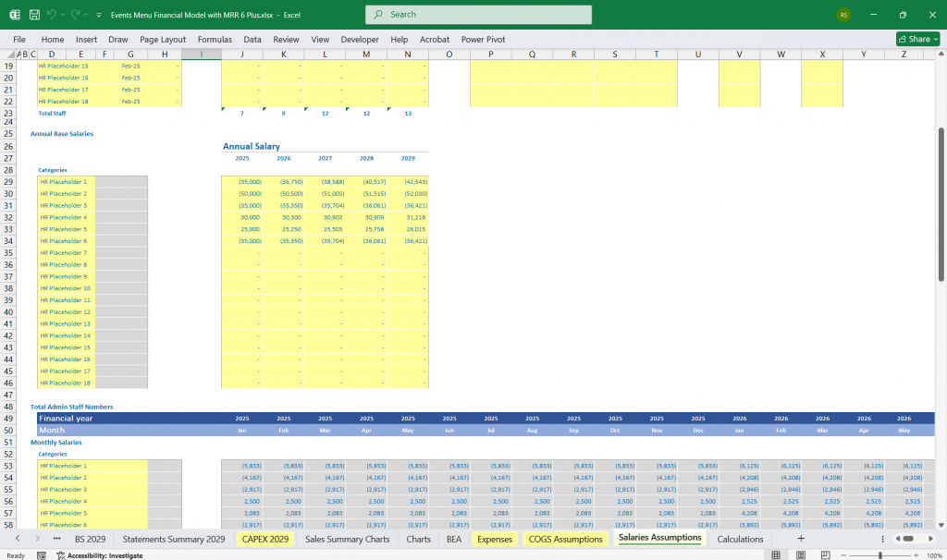The image size is (947, 560).
Task: Switch to the Formulas ribbon tab
Action: (214, 39)
